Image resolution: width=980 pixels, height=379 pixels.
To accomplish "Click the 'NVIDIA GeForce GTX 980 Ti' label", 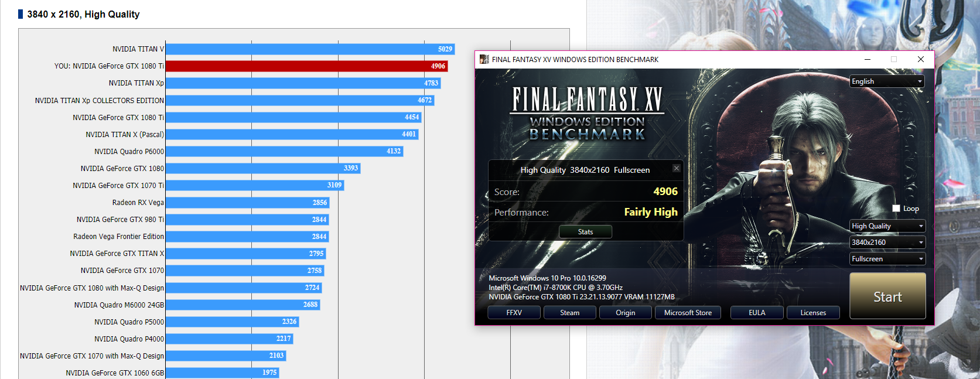I will pyautogui.click(x=120, y=220).
